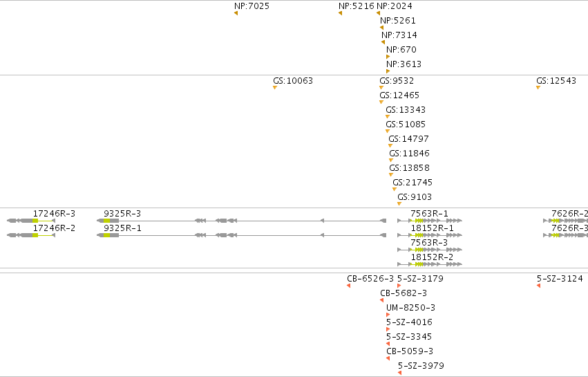The height and width of the screenshot is (377, 588).
Task: Select the NP:7314 feature label
Action: tap(399, 35)
